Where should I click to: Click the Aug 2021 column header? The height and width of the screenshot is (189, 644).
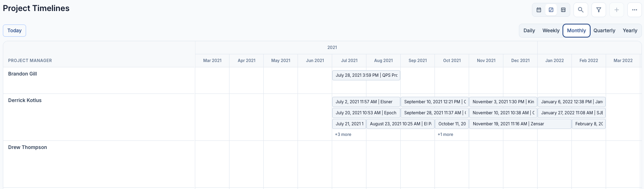384,60
